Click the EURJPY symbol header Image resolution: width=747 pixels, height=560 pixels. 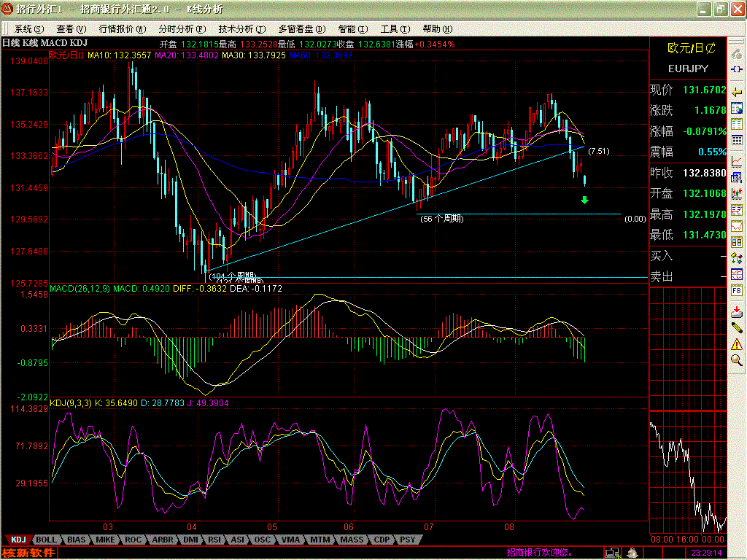[686, 69]
